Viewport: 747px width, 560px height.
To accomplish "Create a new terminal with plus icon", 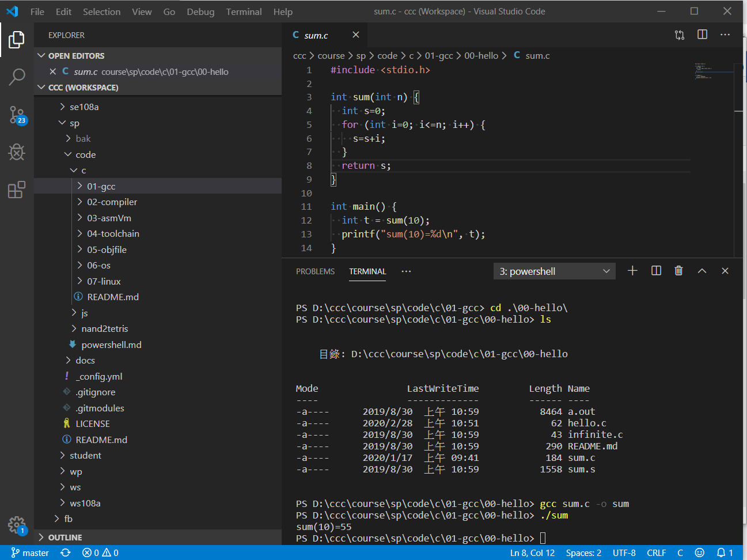I will coord(632,271).
